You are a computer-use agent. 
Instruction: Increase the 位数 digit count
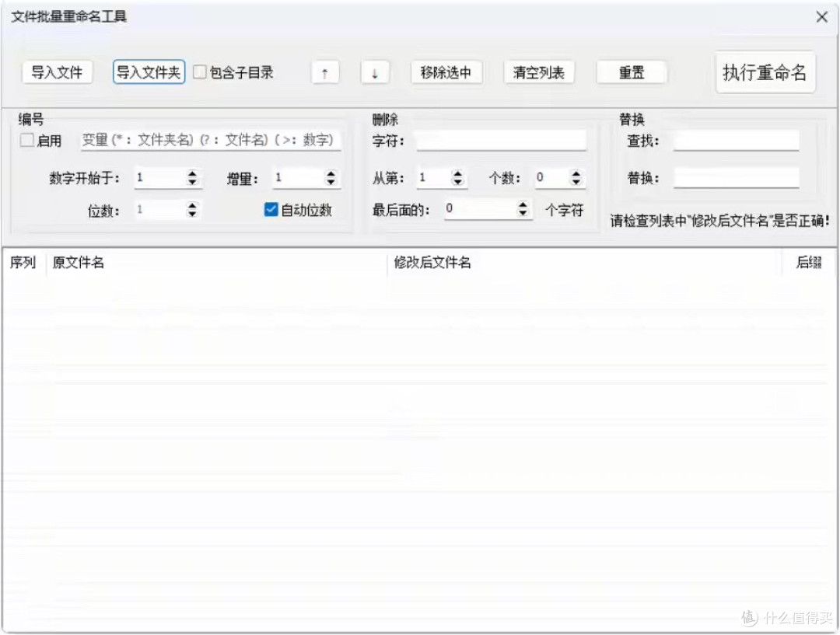point(192,205)
